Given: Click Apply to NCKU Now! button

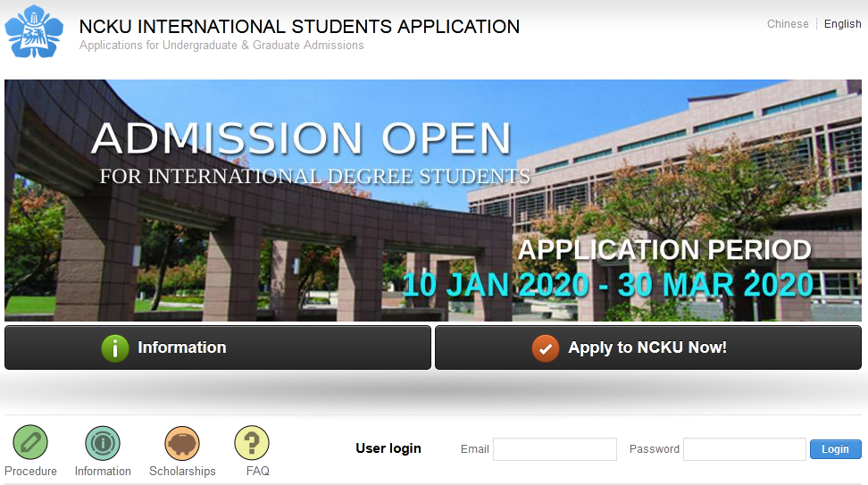Looking at the screenshot, I should coord(648,347).
